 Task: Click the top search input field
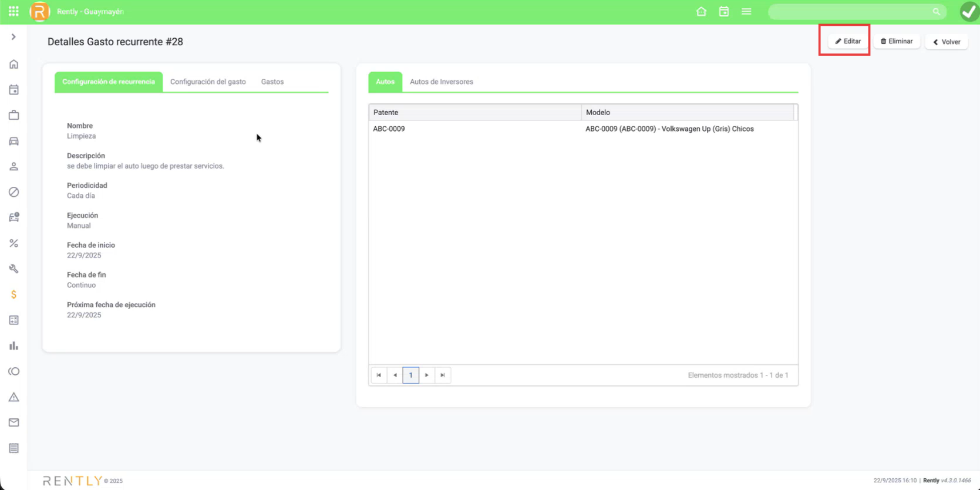851,12
